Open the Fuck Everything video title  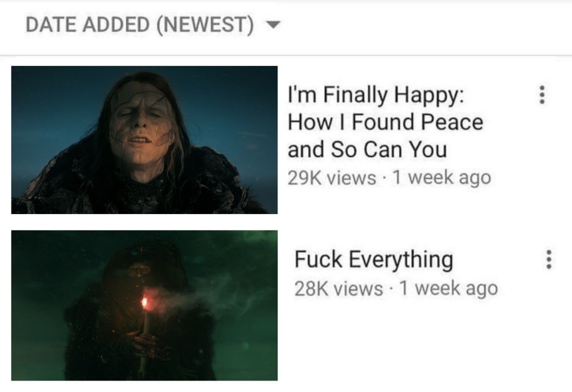pyautogui.click(x=374, y=259)
